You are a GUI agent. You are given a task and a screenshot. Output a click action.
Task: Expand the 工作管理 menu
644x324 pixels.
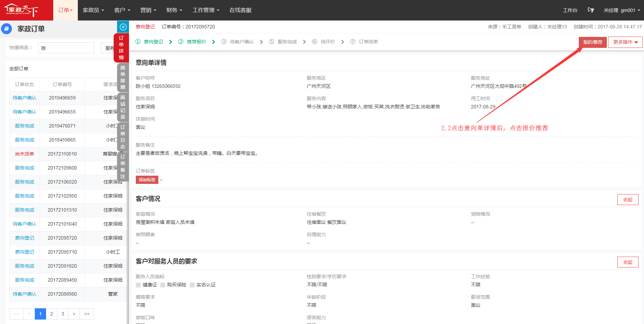(x=206, y=10)
